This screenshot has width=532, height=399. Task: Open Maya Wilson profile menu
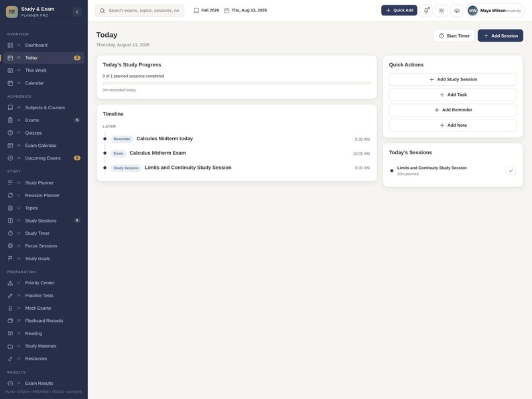tap(495, 11)
